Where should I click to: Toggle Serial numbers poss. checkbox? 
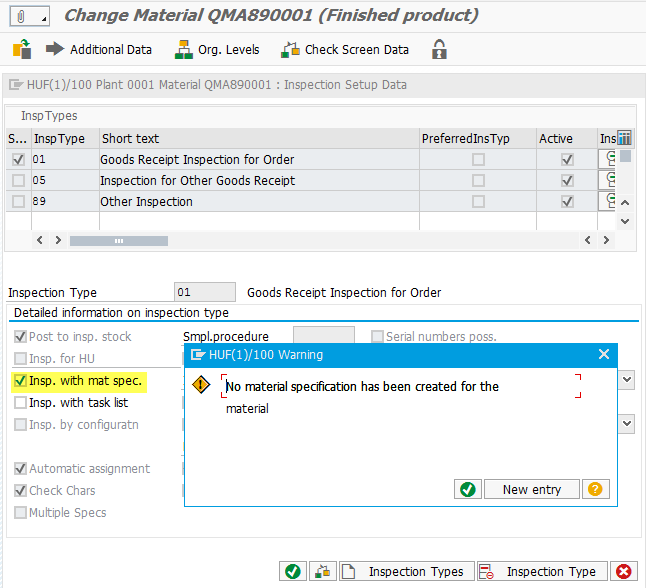[377, 337]
